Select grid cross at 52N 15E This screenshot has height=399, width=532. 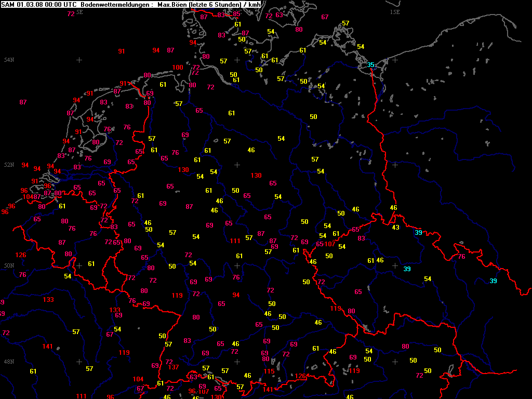395,165
